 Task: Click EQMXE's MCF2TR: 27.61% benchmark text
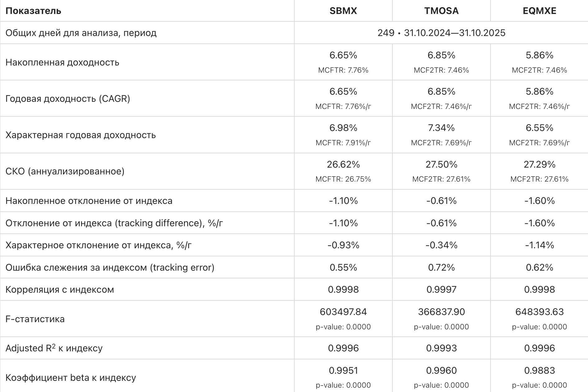pyautogui.click(x=539, y=179)
